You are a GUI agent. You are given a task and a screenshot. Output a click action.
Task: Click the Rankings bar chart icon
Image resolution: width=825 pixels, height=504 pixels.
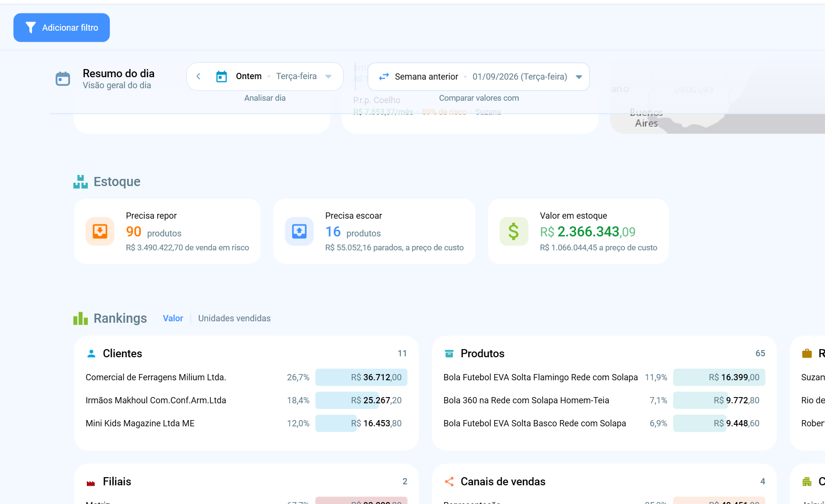point(81,318)
